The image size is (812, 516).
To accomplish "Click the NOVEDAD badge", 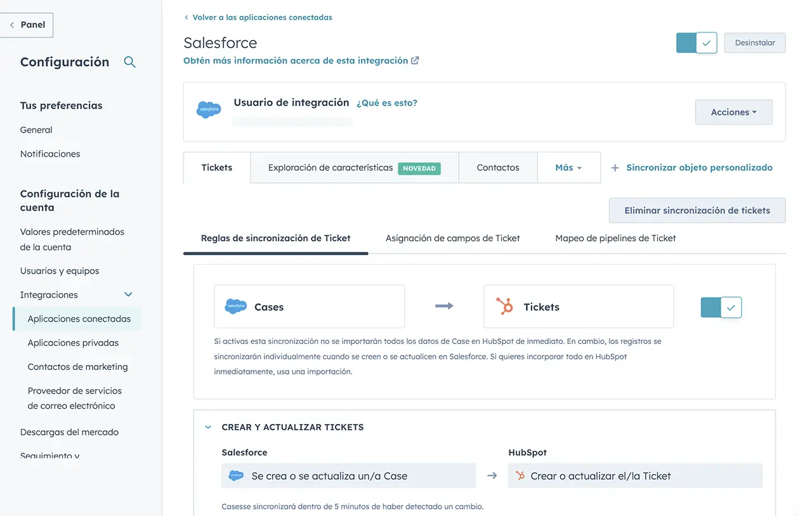I will point(419,168).
